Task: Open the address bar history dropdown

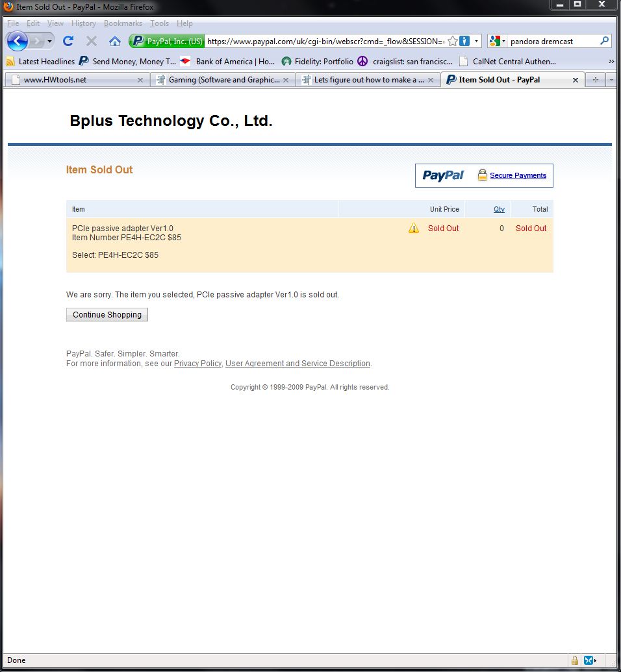Action: pyautogui.click(x=476, y=41)
